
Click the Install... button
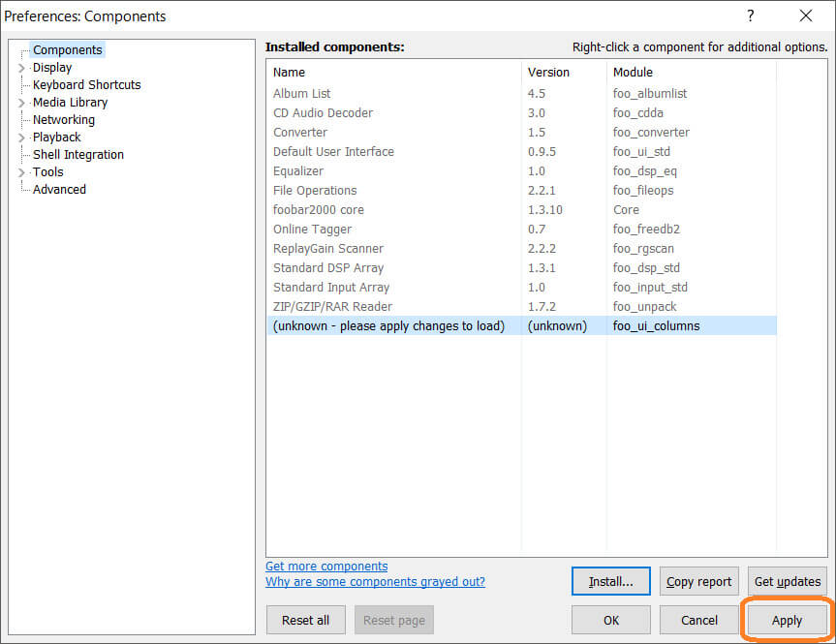[x=611, y=581]
